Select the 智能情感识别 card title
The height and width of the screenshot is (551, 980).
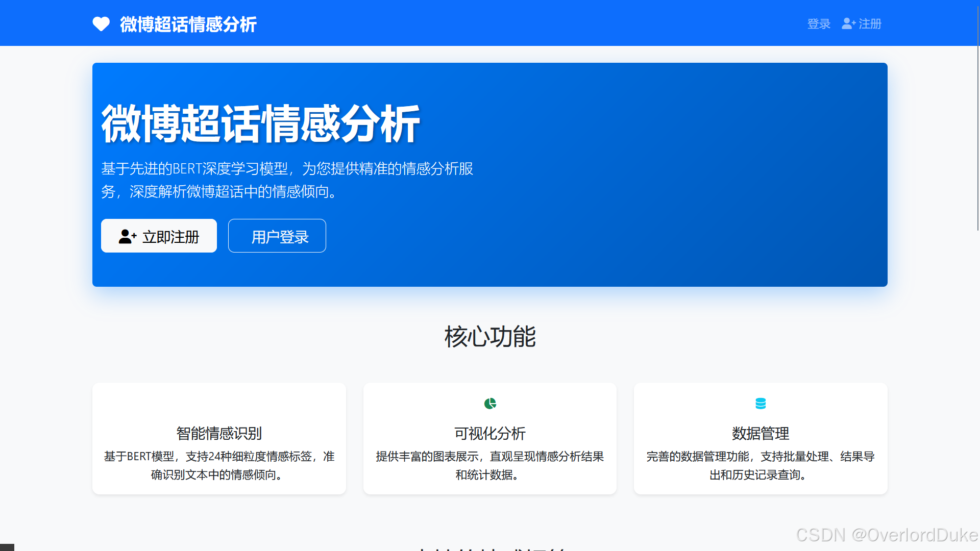pyautogui.click(x=219, y=433)
